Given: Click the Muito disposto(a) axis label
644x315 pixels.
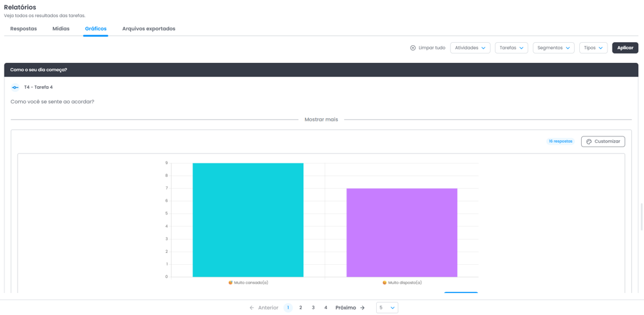Looking at the screenshot, I should tap(402, 282).
